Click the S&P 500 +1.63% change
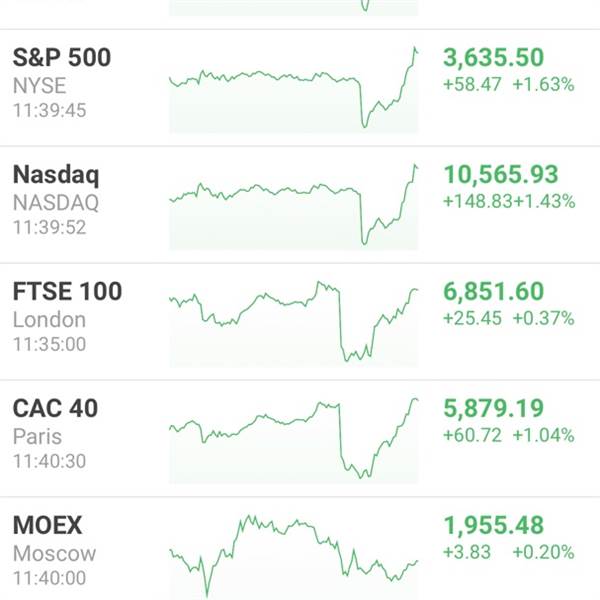 pos(543,85)
